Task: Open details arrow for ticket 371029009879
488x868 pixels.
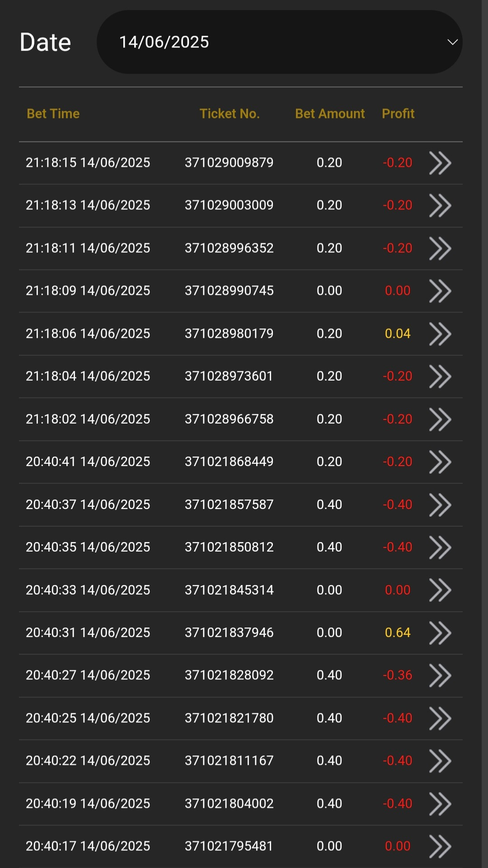Action: point(440,163)
